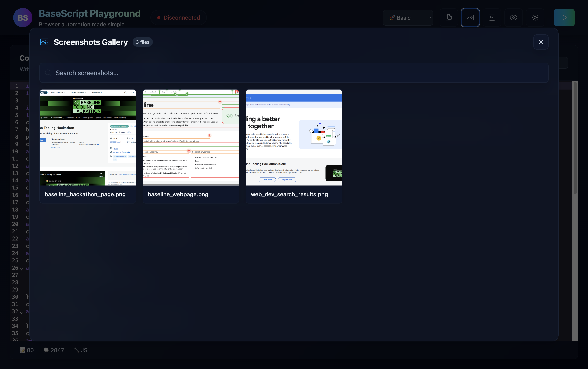Screen dimensions: 588x369
Task: Click the 3 files count badge
Action: tap(143, 42)
